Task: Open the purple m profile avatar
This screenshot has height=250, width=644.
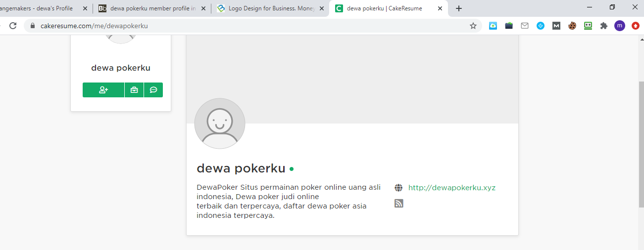Action: pos(620,26)
